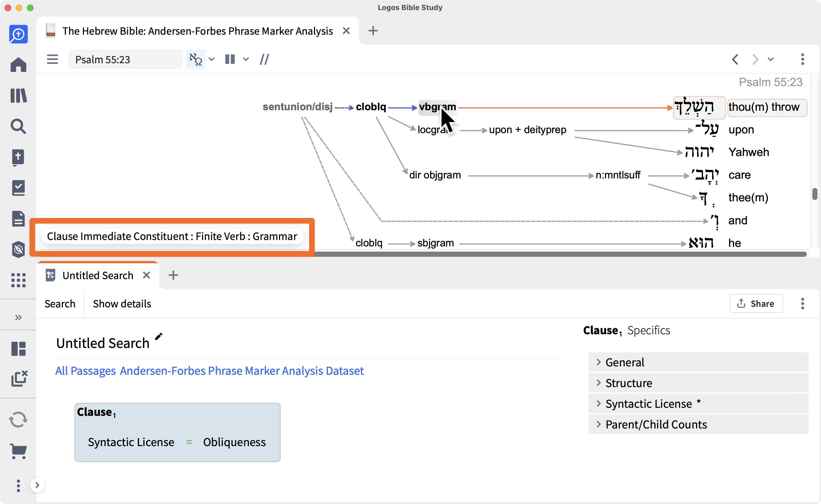This screenshot has width=821, height=504.
Task: Open the columns view dropdown arrow
Action: pyautogui.click(x=246, y=59)
